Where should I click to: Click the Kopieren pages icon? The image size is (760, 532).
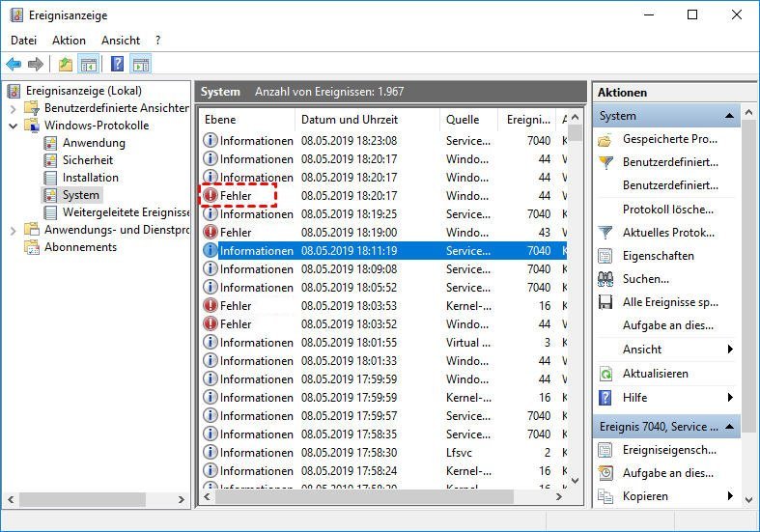pos(605,496)
